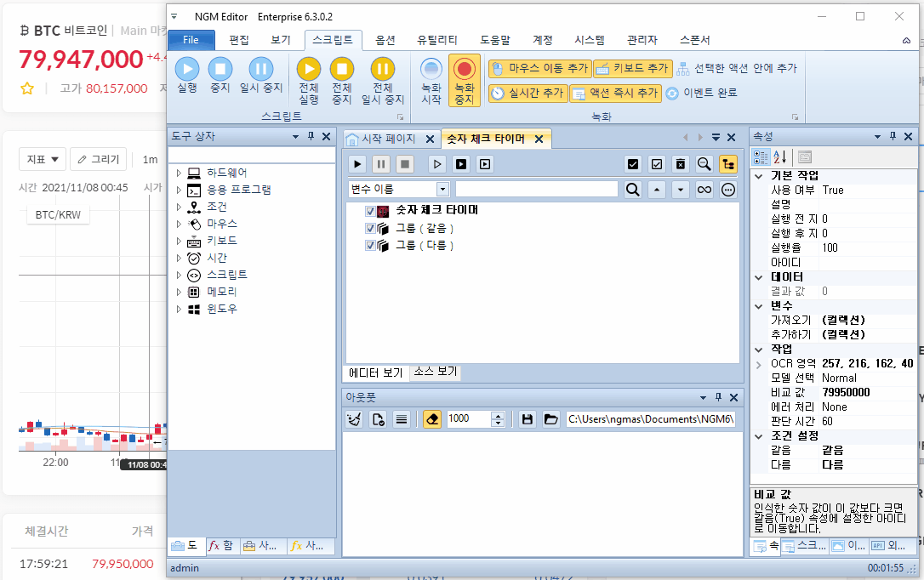This screenshot has width=924, height=580.
Task: Open the 변수 이름 dropdown
Action: point(442,190)
